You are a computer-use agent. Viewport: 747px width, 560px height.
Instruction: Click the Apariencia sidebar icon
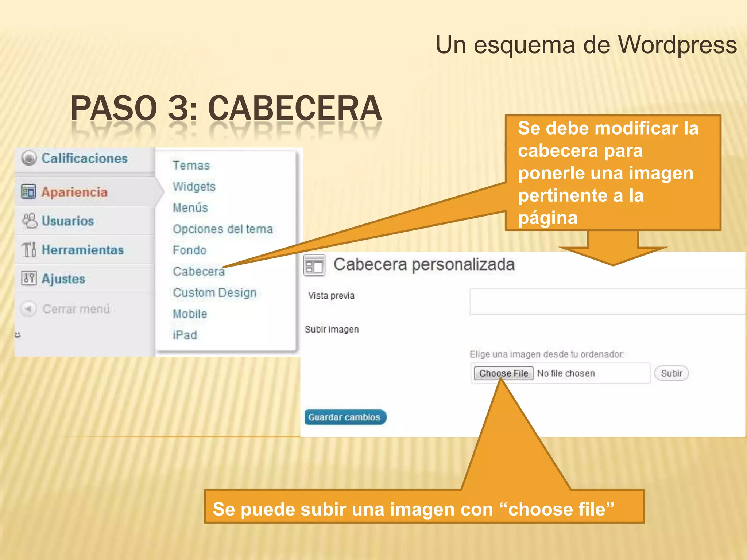[28, 191]
